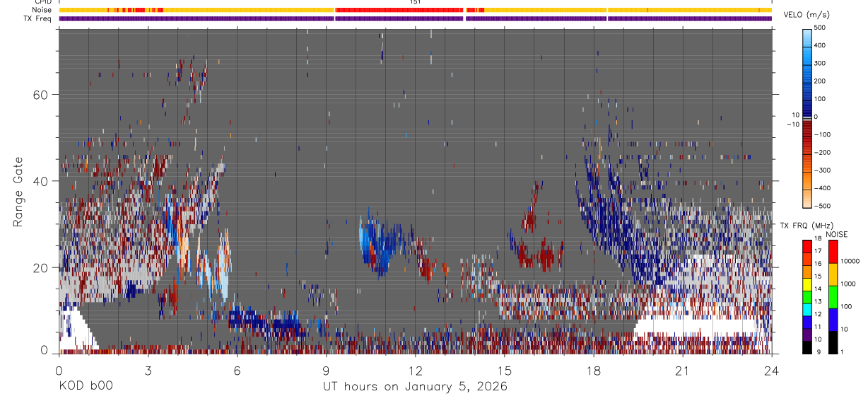This screenshot has height=401, width=868.
Task: Click the x-axis tick label 21
Action: pyautogui.click(x=683, y=370)
